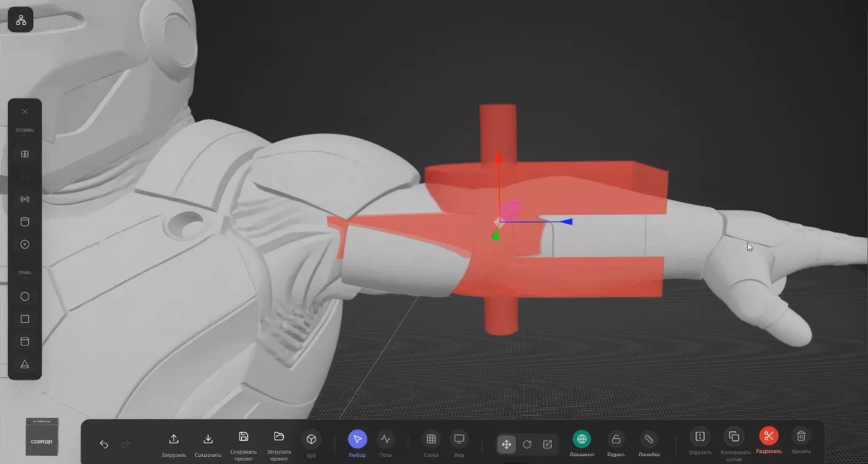This screenshot has width=868, height=464.
Task: Select the first joint type with plus-square icon
Action: tap(25, 154)
